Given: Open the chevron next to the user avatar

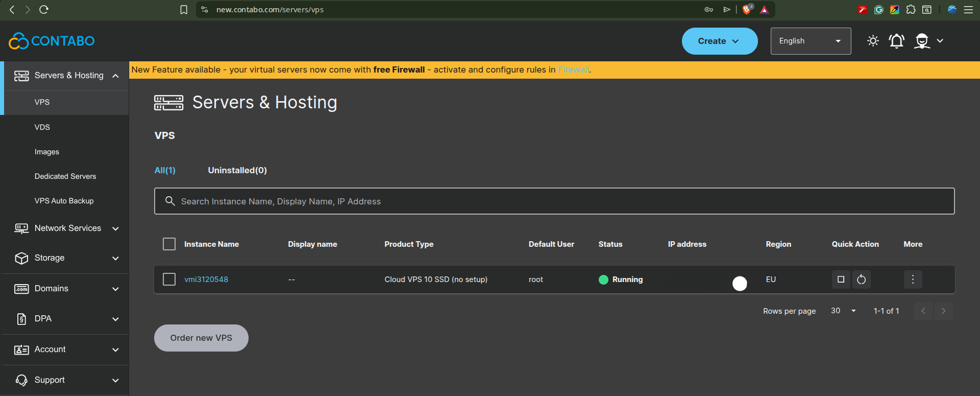Looking at the screenshot, I should click(x=940, y=41).
